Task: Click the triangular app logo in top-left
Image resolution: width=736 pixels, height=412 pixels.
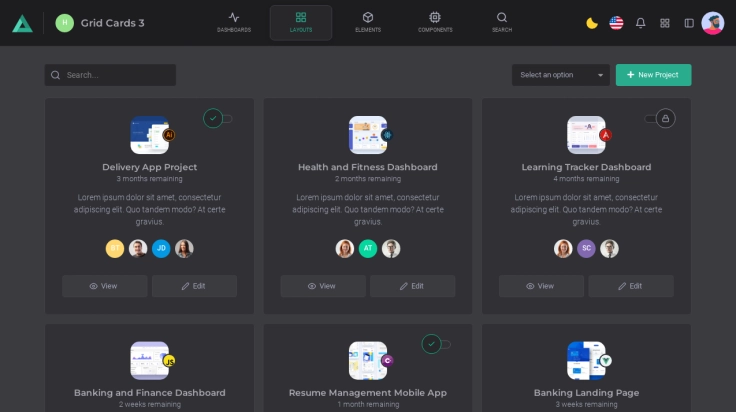Action: (22, 23)
